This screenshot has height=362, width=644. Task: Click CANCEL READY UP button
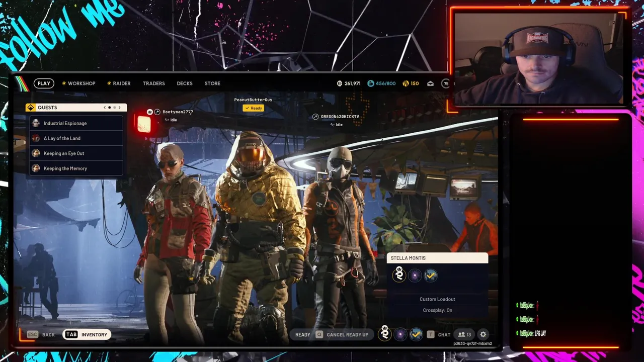tap(347, 335)
